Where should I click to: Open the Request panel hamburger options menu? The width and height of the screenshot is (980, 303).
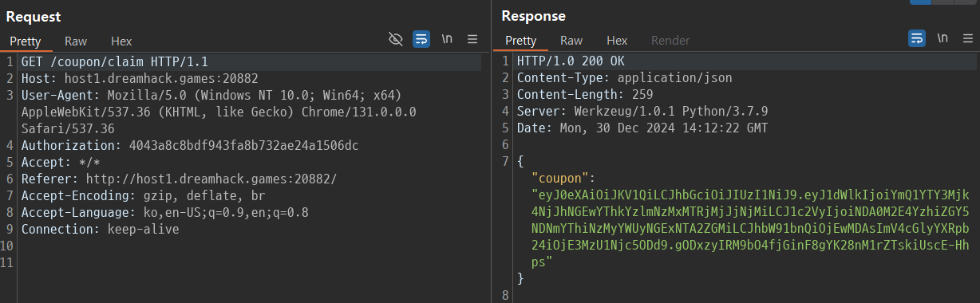[x=472, y=39]
